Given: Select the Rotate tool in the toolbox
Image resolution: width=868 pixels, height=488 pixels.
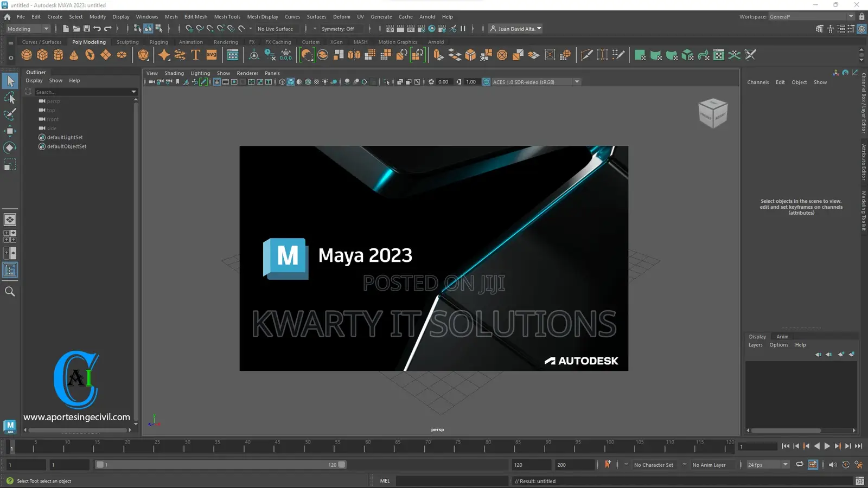Looking at the screenshot, I should 10,147.
